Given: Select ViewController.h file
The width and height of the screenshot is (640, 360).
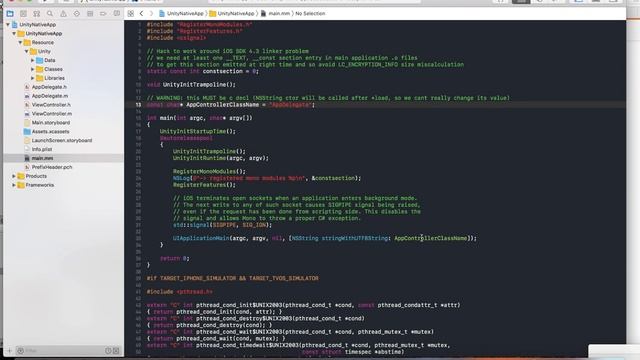Looking at the screenshot, I should 51,105.
